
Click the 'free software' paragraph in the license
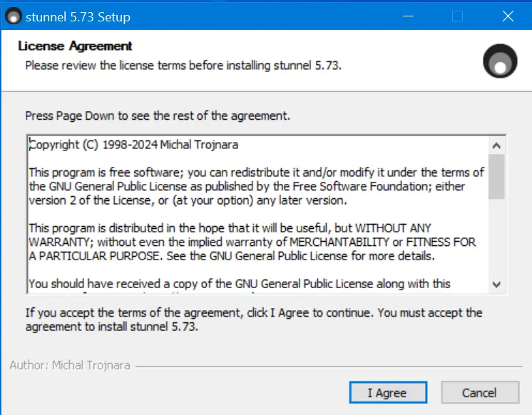click(257, 186)
